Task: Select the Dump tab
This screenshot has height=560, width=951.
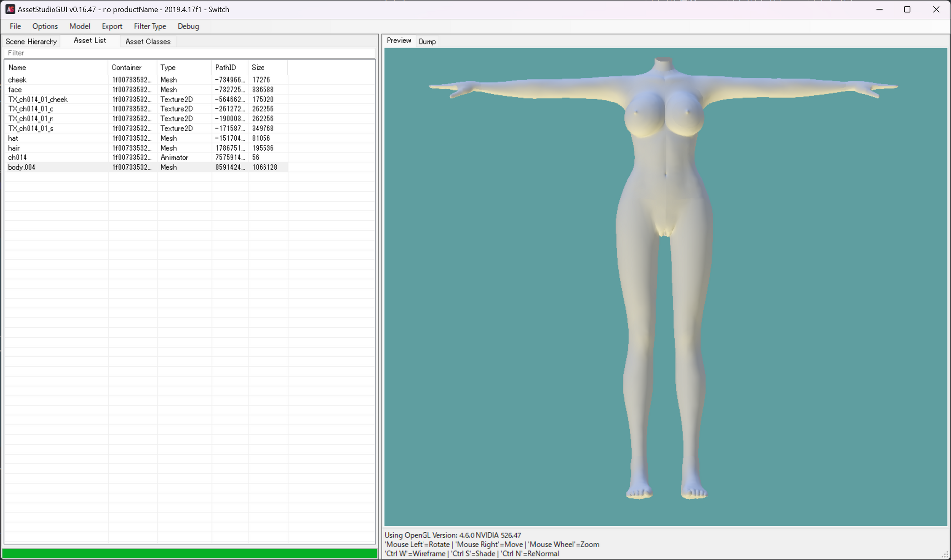Action: (427, 42)
